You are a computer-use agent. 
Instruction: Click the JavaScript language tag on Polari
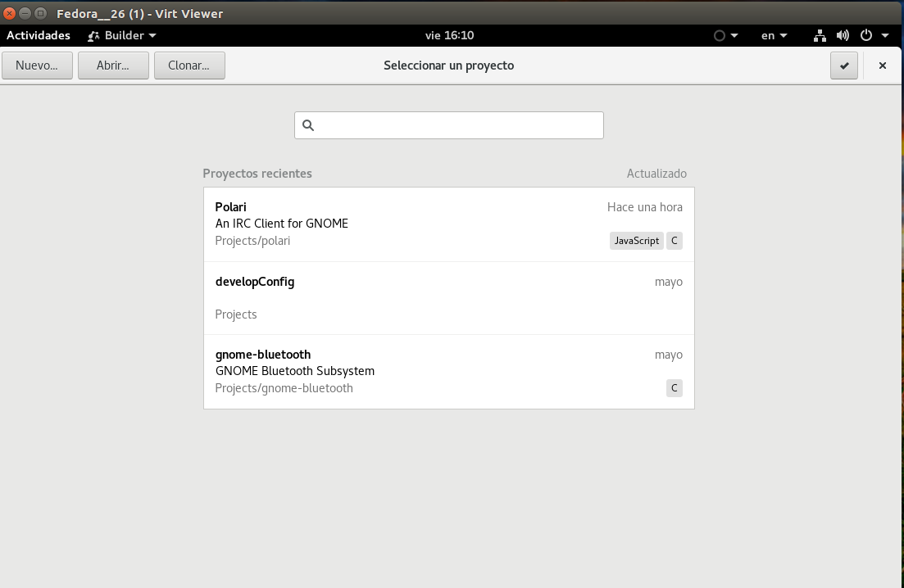coord(637,241)
